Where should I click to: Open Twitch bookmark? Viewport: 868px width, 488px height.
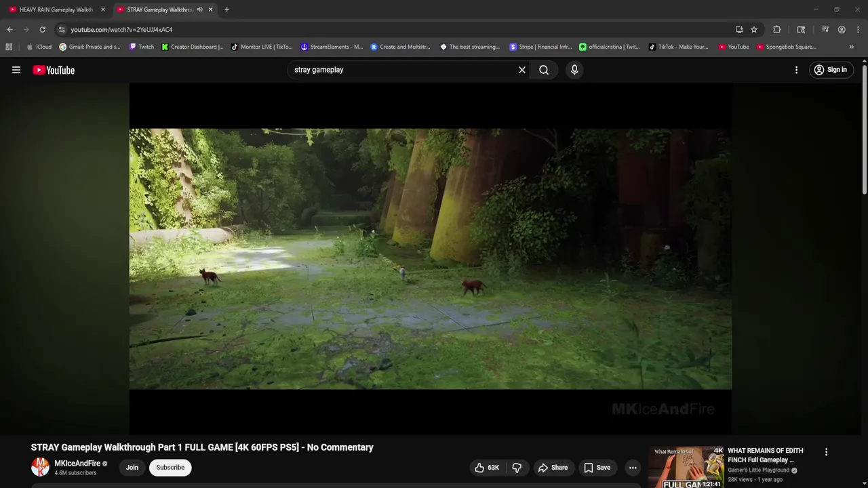click(x=142, y=47)
